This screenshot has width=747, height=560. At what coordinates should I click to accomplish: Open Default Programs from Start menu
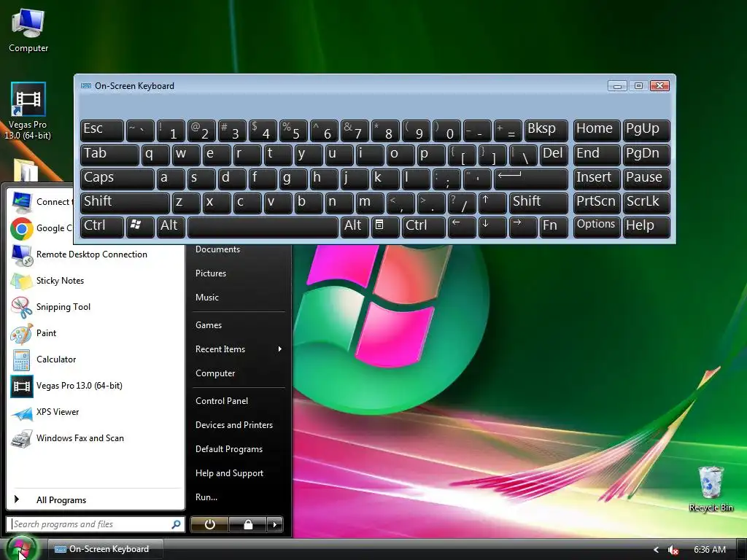click(228, 449)
